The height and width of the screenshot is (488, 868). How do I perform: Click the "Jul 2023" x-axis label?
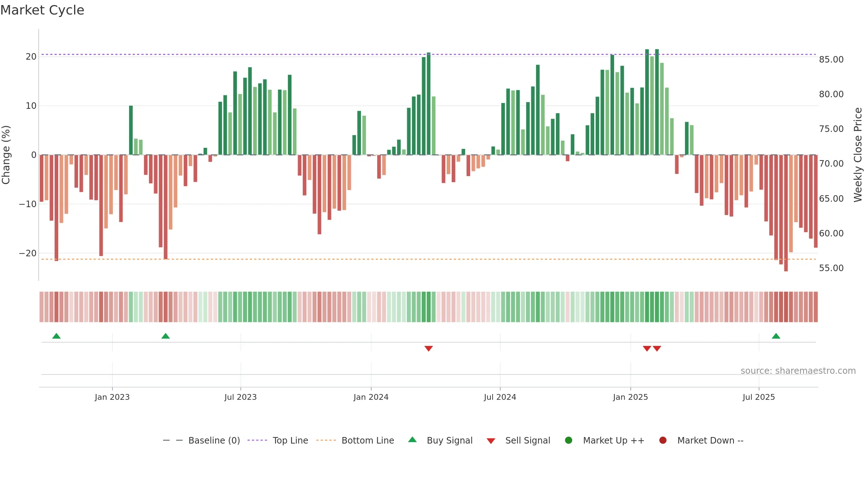pos(241,397)
